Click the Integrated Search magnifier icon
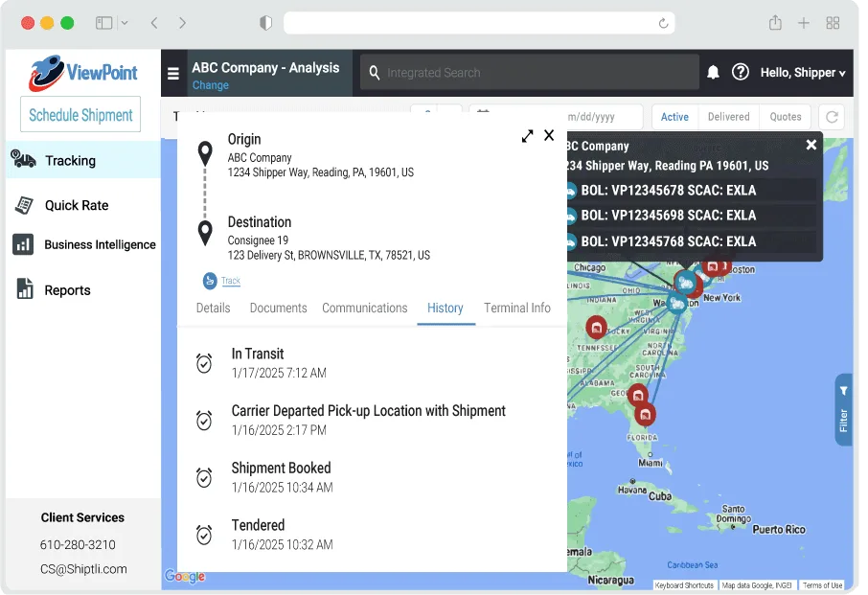 click(x=375, y=73)
